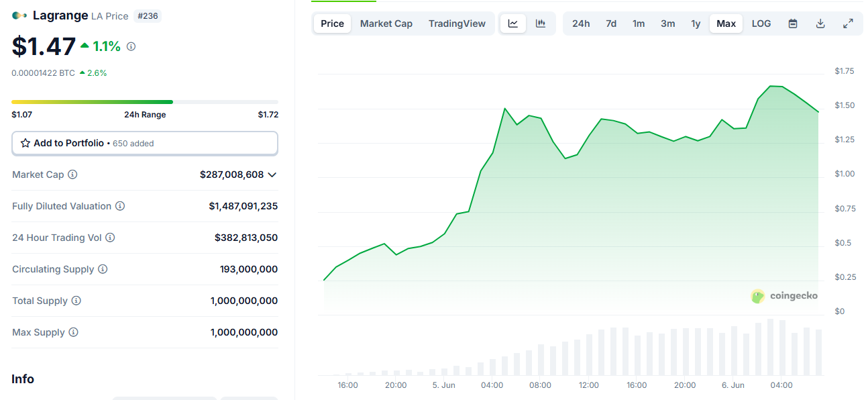Click the info icon next to Circulating Supply
The image size is (868, 400).
point(103,269)
